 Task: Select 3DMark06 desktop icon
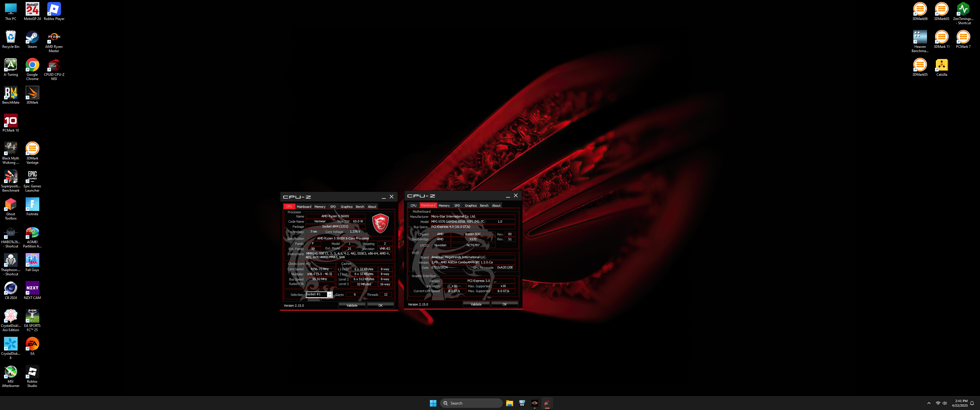coord(920,12)
